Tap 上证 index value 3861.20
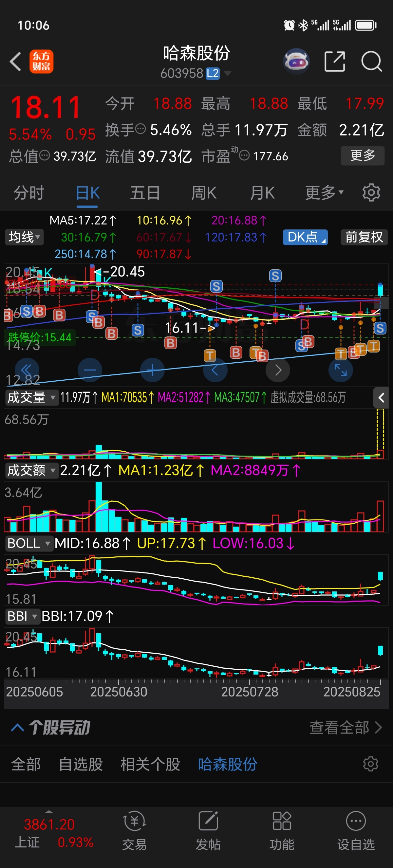 coord(49,824)
